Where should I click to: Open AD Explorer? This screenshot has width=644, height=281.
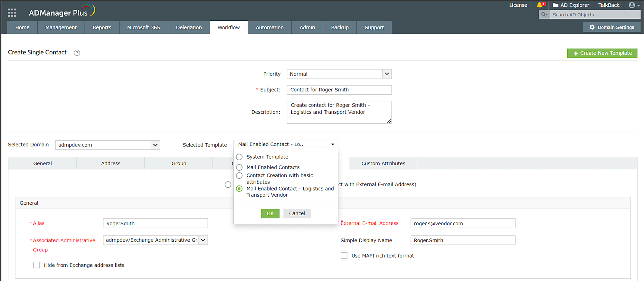[x=571, y=5]
